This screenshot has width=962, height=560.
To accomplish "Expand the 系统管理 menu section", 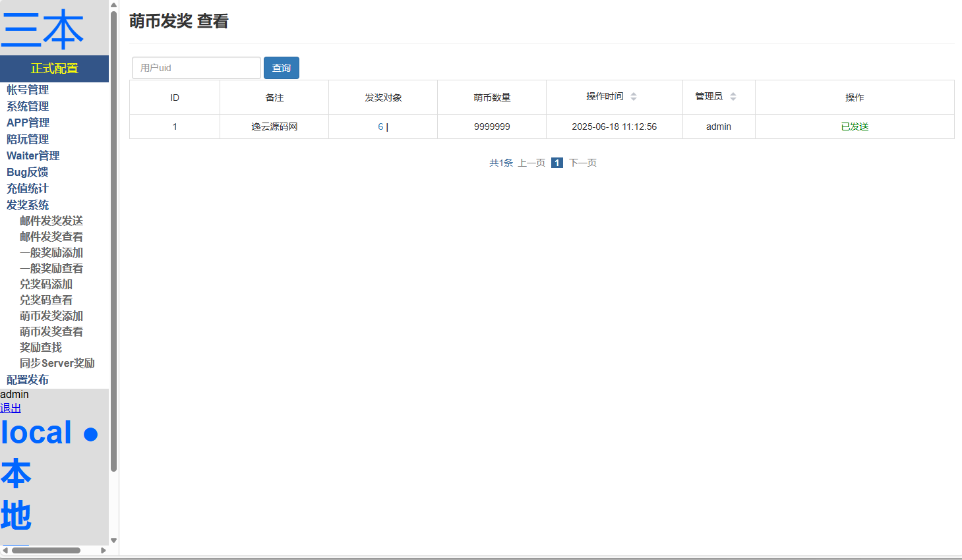I will (28, 106).
